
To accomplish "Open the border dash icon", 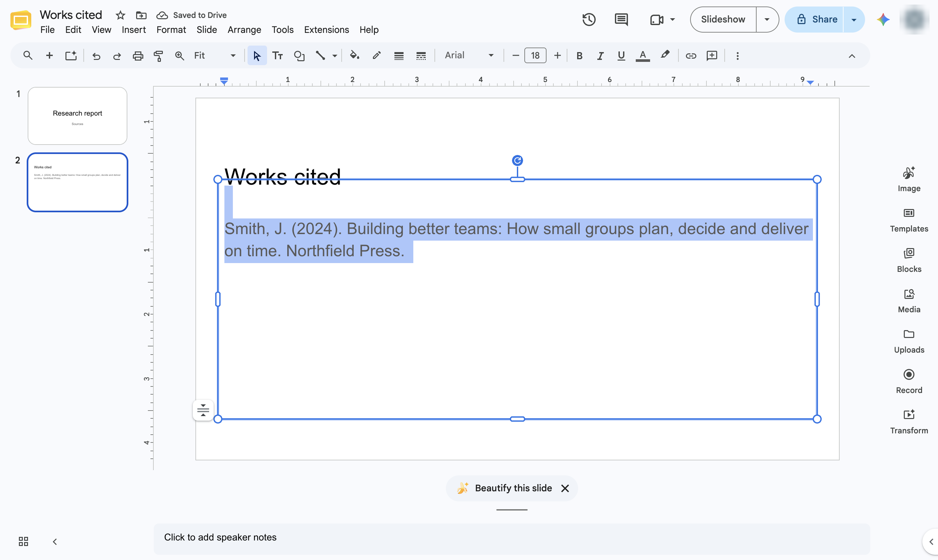I will coord(421,56).
